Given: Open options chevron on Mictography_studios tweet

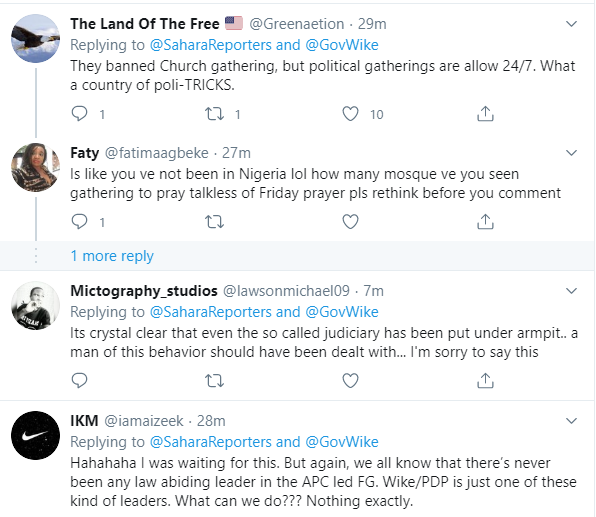Looking at the screenshot, I should click(571, 291).
